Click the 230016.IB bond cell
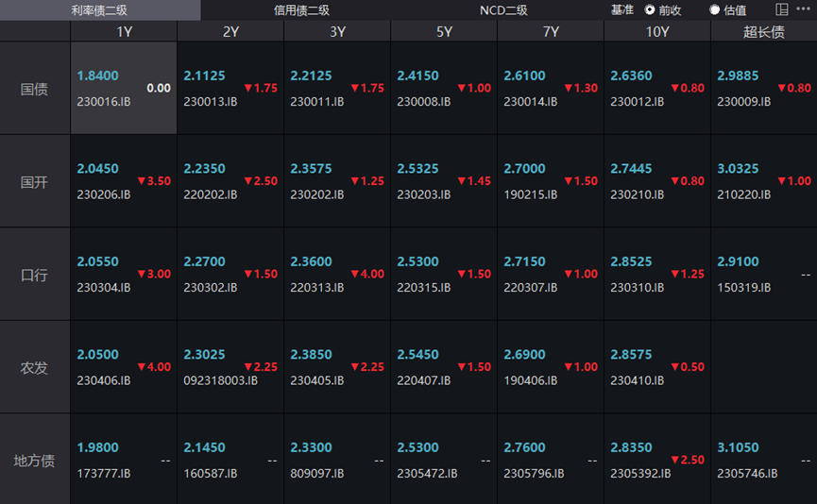 (124, 88)
